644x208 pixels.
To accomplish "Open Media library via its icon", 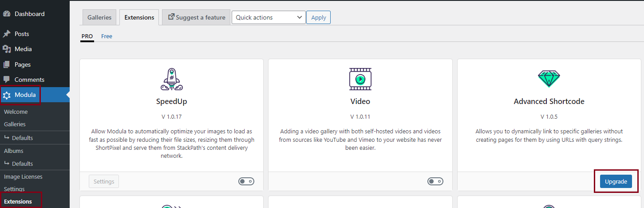I will tap(7, 49).
